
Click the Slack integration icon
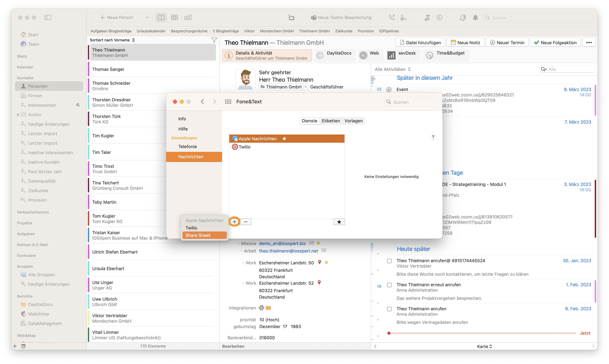click(261, 308)
